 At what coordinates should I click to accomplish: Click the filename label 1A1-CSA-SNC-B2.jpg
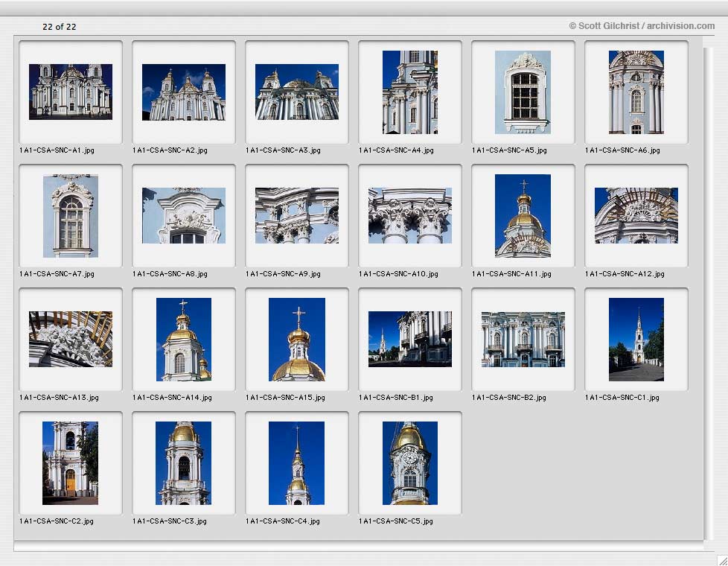click(x=509, y=397)
